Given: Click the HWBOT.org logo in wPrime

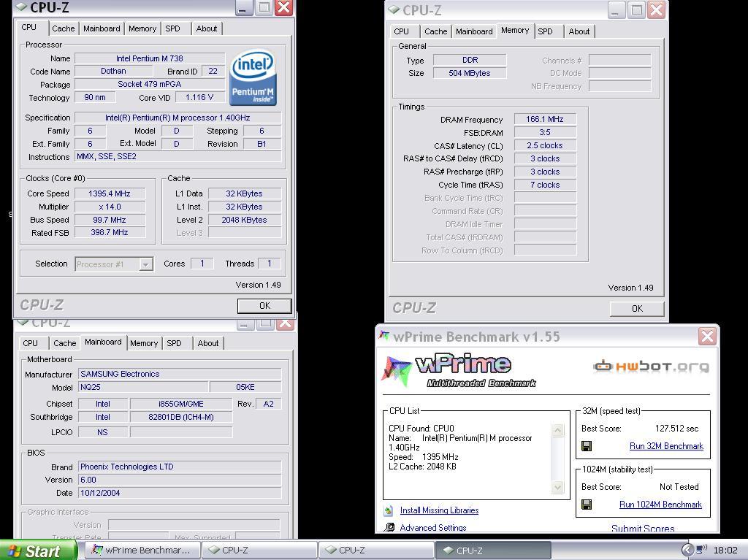Looking at the screenshot, I should coord(652,367).
